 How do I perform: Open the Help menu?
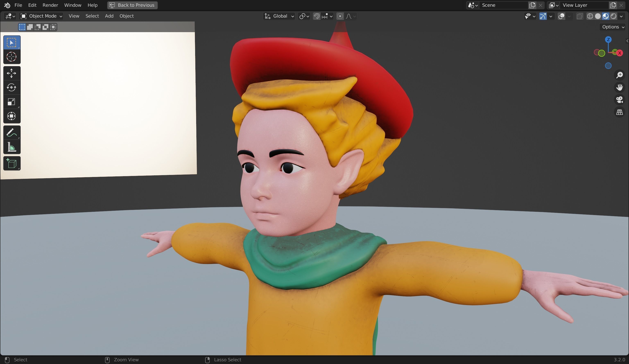click(92, 5)
